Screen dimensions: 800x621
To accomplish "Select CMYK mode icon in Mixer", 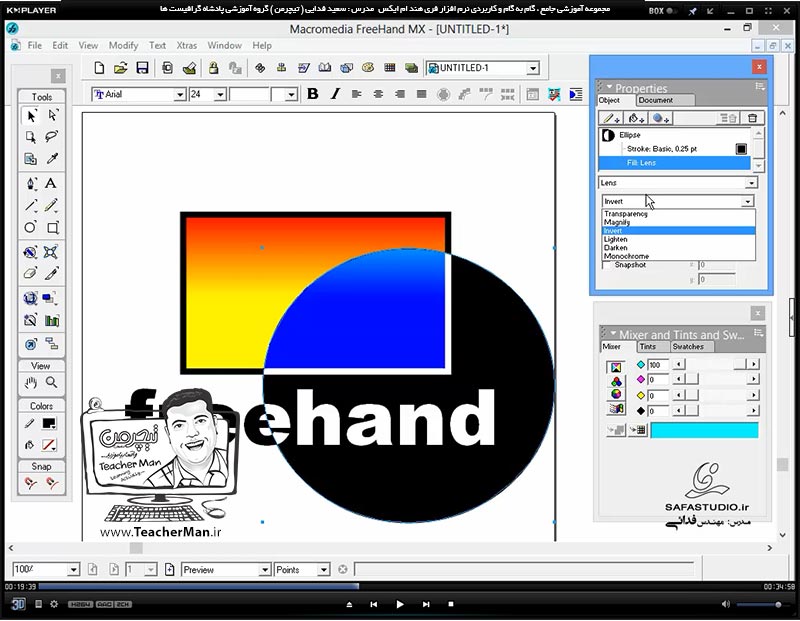I will coord(616,367).
